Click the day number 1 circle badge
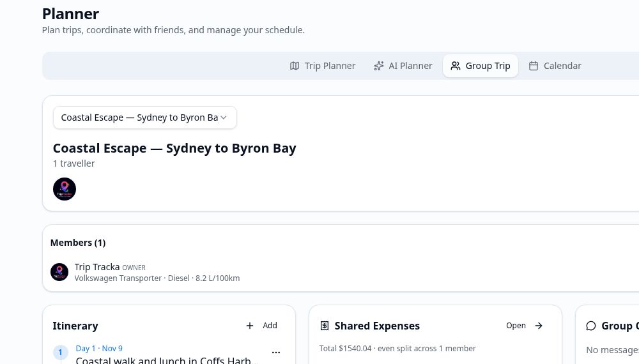Viewport: 639px width, 364px height. [x=60, y=353]
